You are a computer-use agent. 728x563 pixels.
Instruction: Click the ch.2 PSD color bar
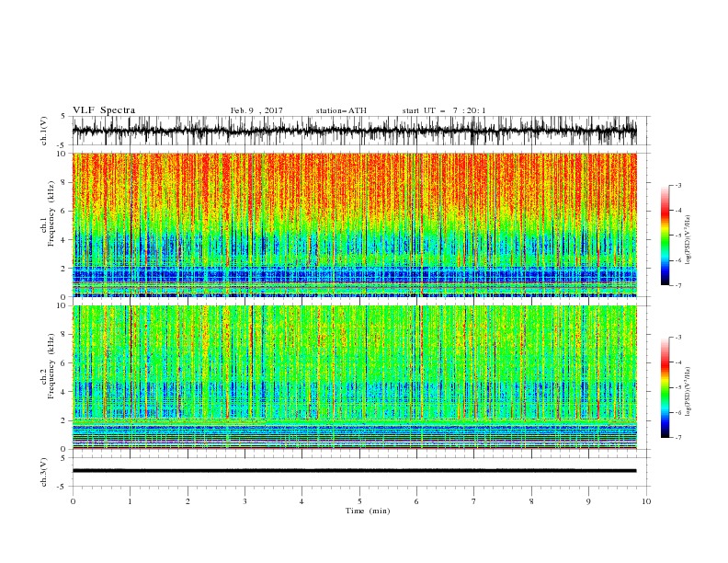[x=665, y=387]
